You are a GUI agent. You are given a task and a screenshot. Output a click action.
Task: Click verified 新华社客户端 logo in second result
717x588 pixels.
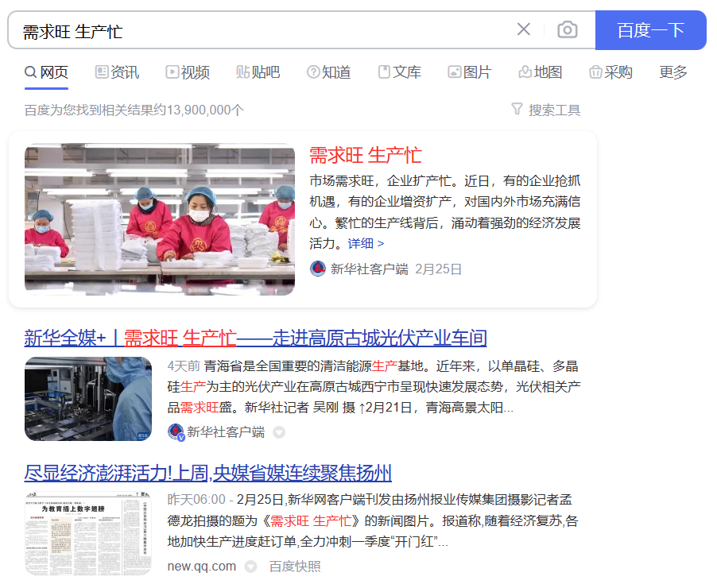click(x=176, y=431)
